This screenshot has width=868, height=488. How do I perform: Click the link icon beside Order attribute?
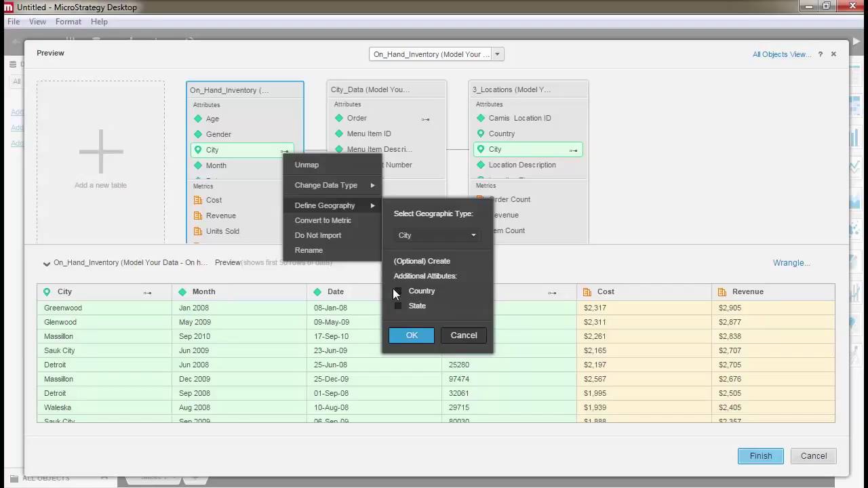point(425,119)
